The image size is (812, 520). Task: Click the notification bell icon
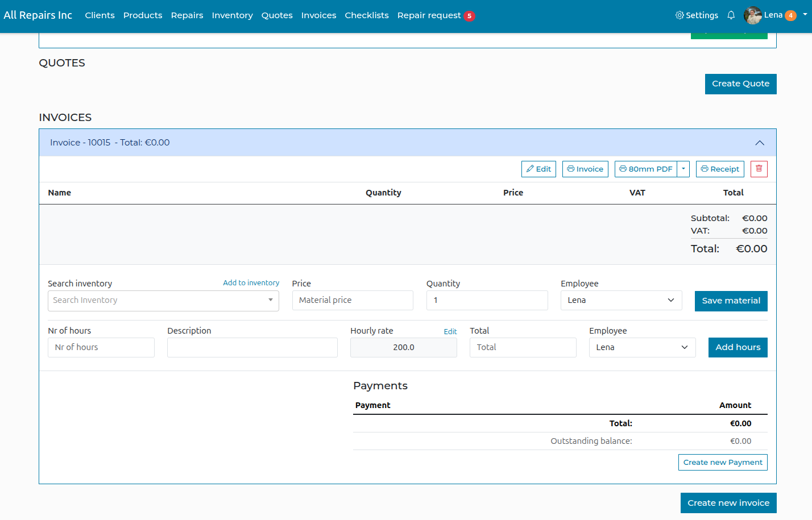[x=731, y=15]
